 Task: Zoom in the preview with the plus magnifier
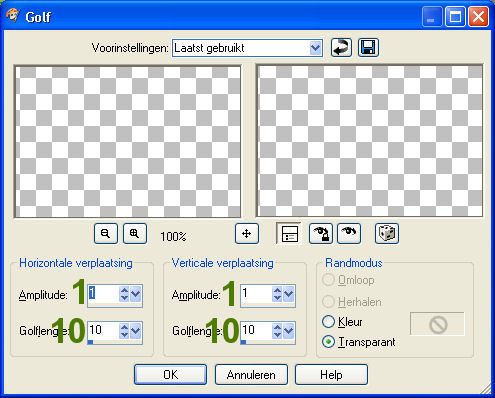[135, 234]
